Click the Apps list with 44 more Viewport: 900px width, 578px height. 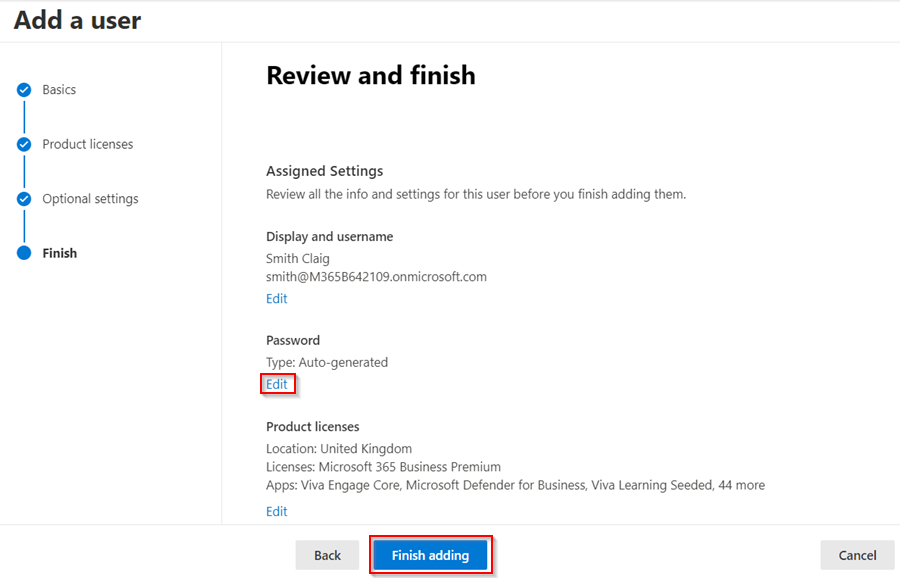(x=515, y=485)
